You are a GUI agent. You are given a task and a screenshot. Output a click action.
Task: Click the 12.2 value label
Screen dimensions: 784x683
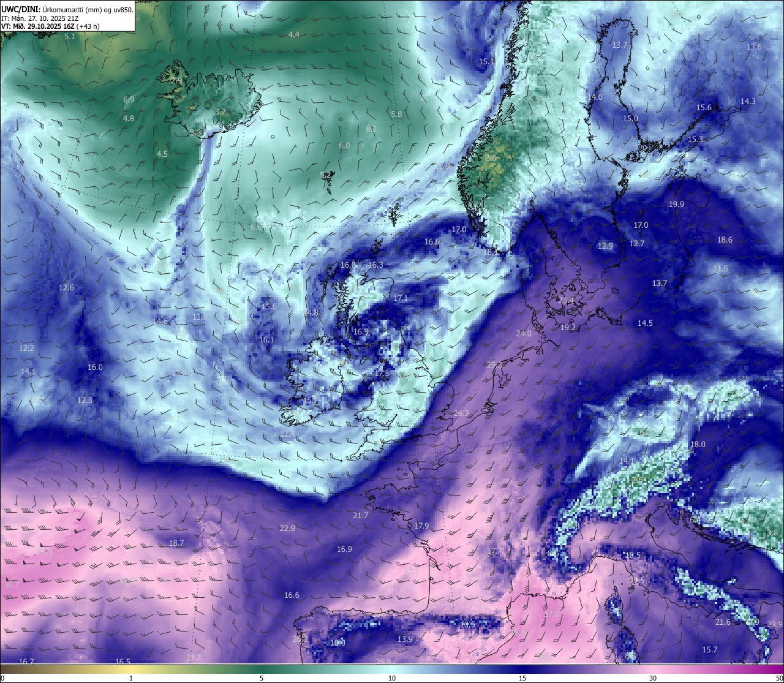27,349
